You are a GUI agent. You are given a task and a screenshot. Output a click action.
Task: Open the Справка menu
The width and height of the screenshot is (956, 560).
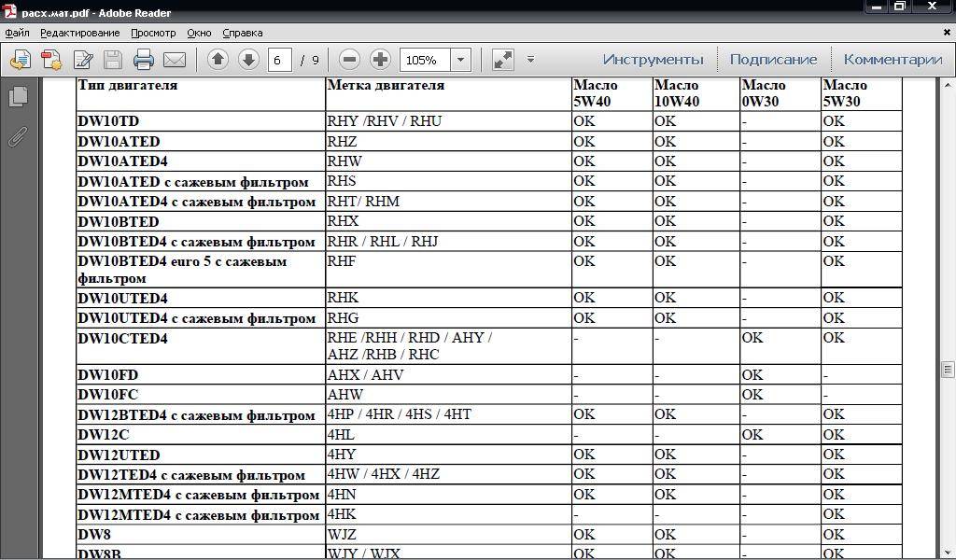click(242, 33)
